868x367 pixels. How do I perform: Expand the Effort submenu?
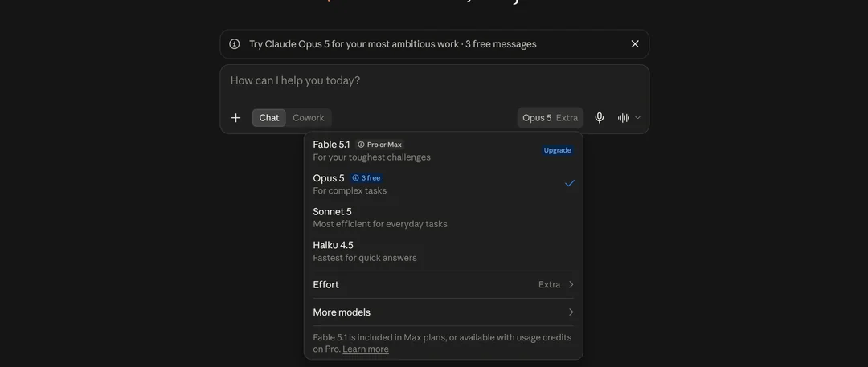coord(444,284)
